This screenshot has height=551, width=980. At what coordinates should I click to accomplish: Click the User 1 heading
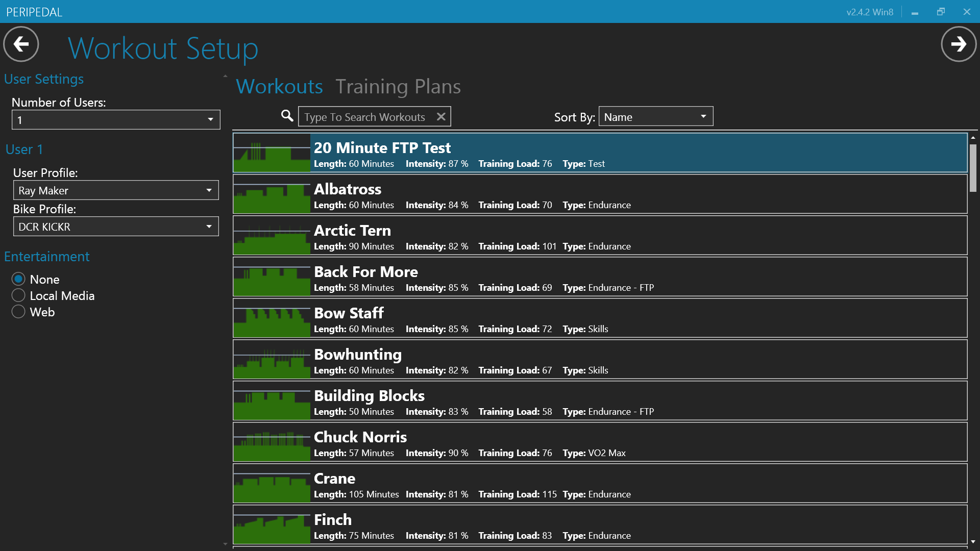(24, 149)
